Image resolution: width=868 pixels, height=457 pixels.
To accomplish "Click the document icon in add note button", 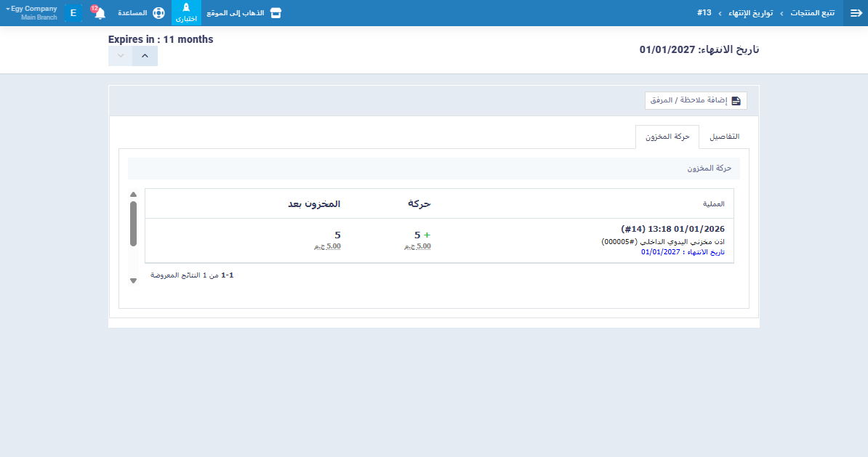I will coord(736,101).
